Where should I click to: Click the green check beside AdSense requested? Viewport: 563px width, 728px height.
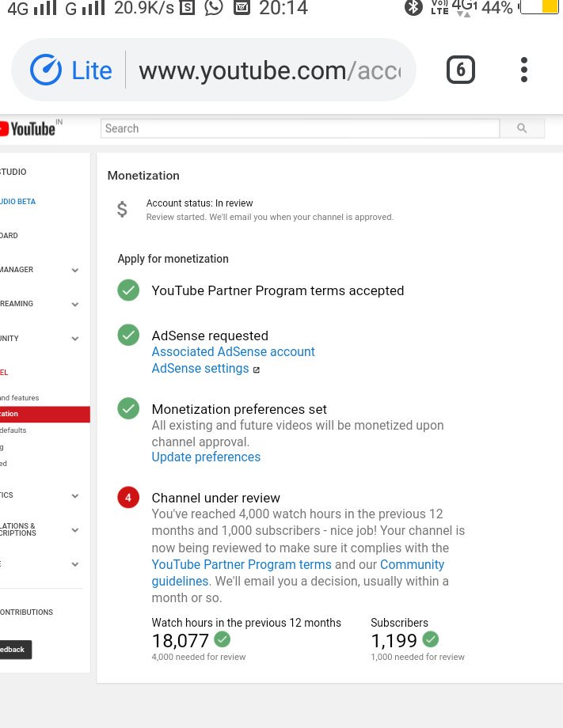128,335
